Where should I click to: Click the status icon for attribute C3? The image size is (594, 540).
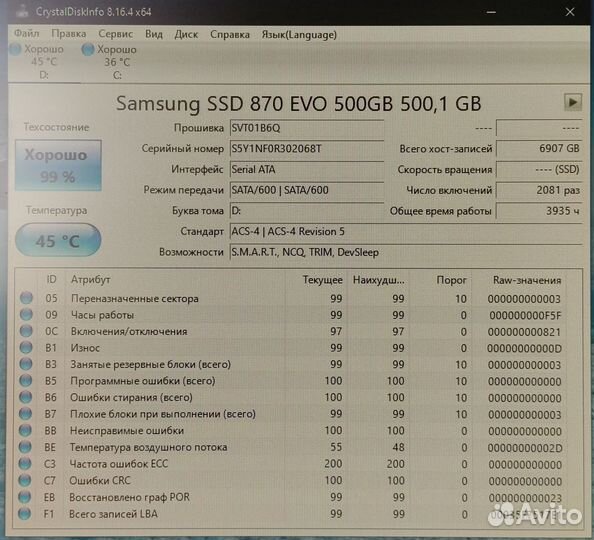coord(25,464)
